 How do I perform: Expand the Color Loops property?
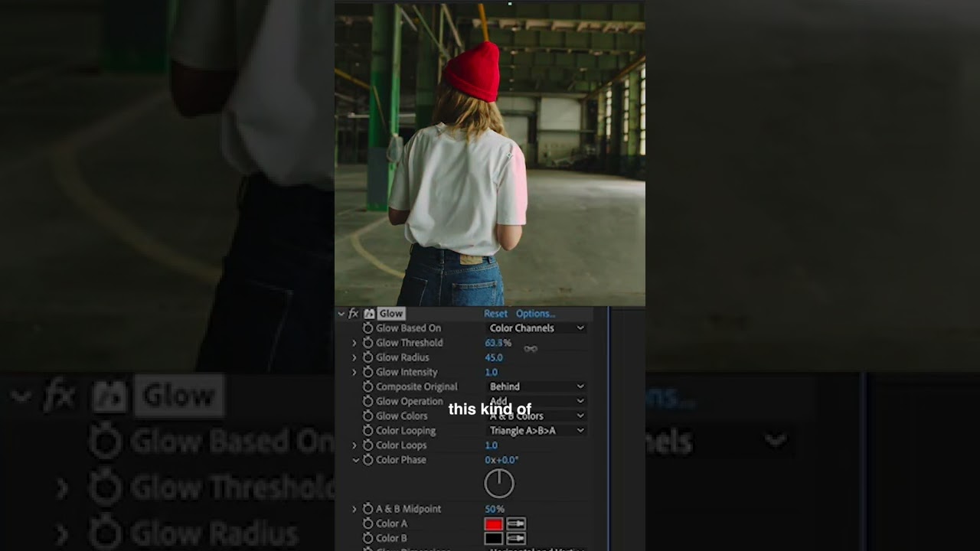click(x=354, y=445)
